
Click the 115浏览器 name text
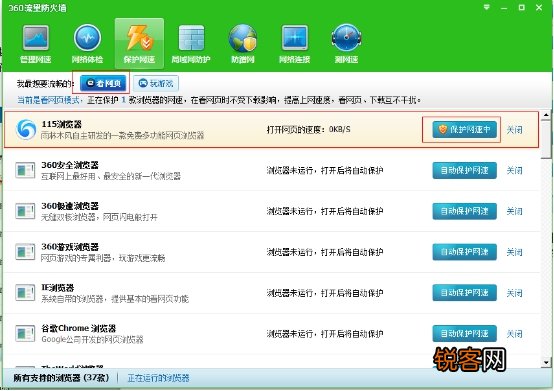(x=61, y=124)
